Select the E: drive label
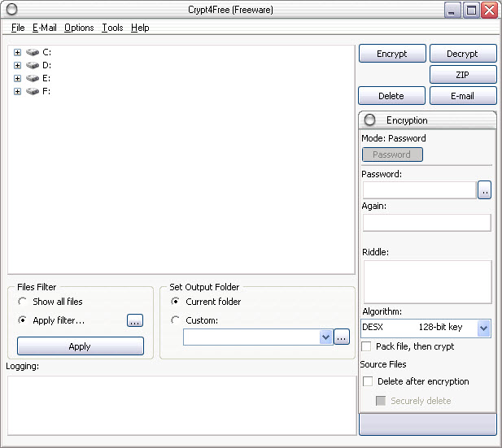Image resolution: width=502 pixels, height=448 pixels. click(46, 78)
